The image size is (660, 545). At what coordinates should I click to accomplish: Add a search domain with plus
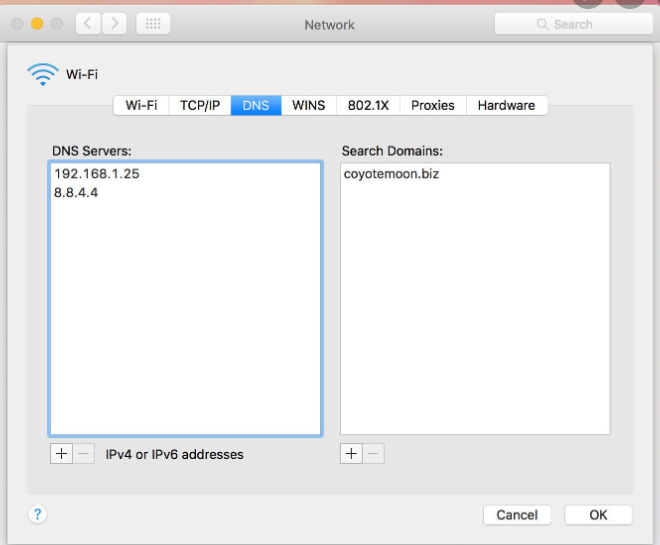pos(351,454)
